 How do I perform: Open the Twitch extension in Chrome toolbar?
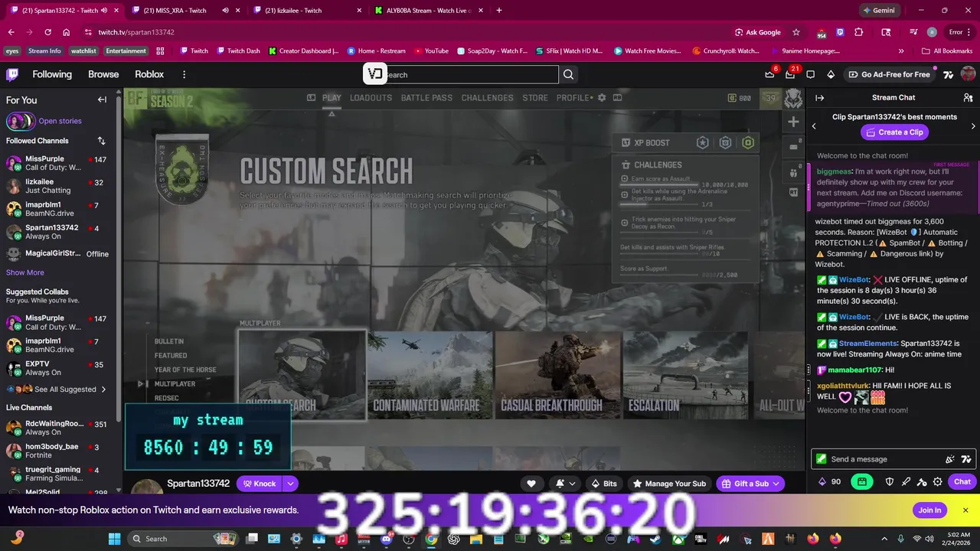pyautogui.click(x=840, y=32)
